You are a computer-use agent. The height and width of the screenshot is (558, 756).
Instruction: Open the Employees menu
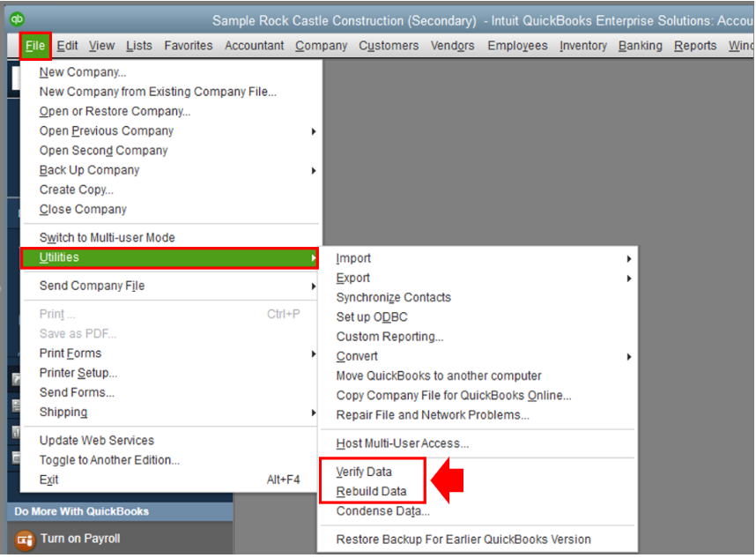point(517,46)
